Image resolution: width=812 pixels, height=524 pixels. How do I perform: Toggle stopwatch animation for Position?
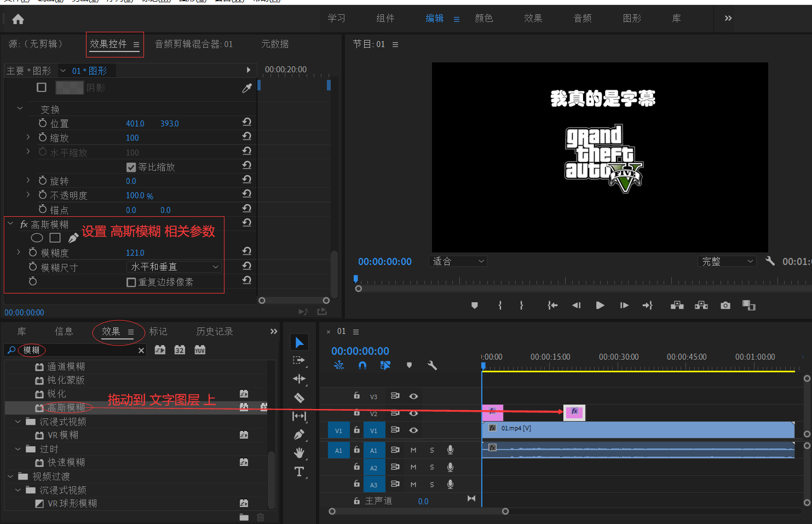(43, 123)
